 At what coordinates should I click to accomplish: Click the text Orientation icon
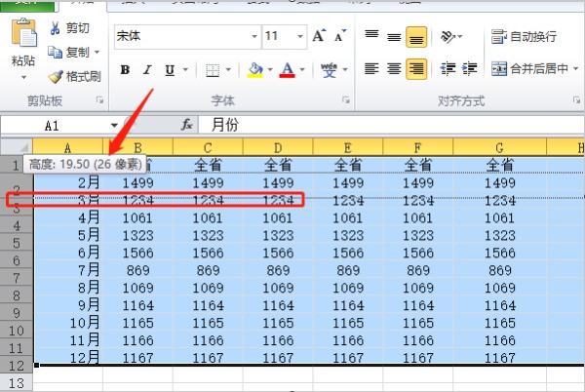point(448,36)
